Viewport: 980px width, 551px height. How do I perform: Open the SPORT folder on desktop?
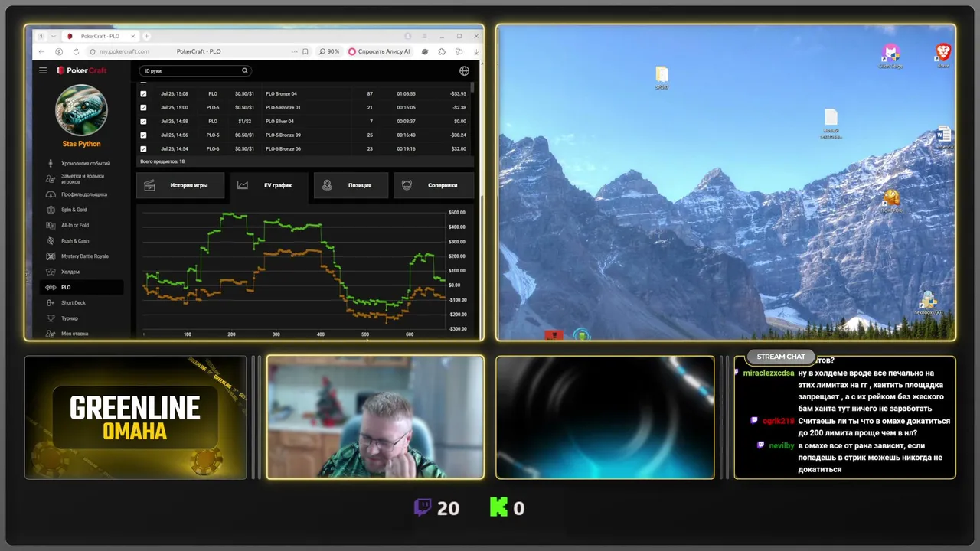(x=662, y=77)
